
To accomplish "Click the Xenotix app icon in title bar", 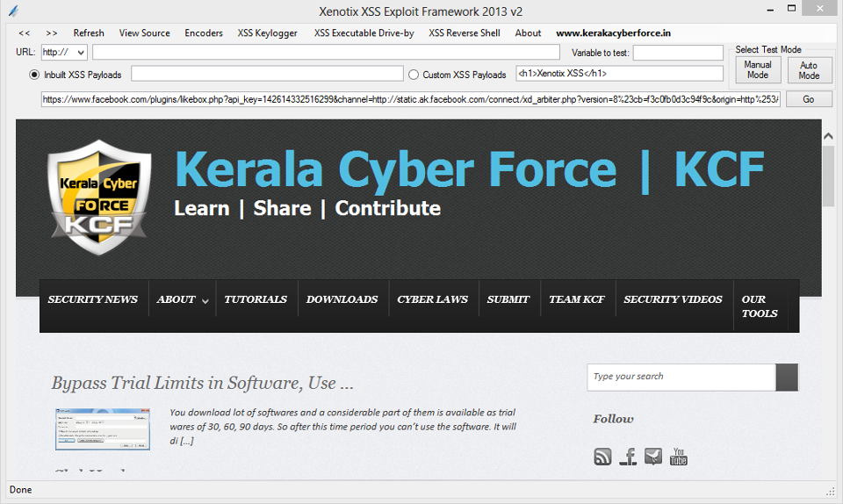I will 13,11.
